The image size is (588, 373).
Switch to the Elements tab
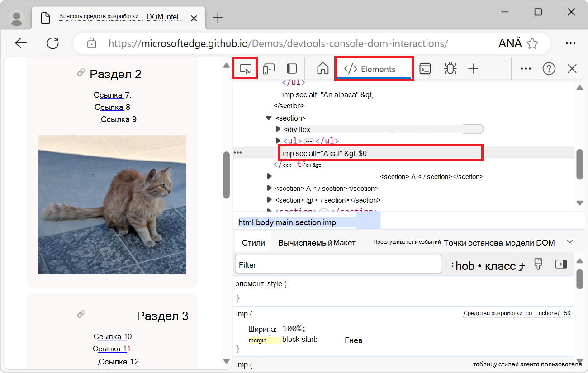tap(373, 69)
